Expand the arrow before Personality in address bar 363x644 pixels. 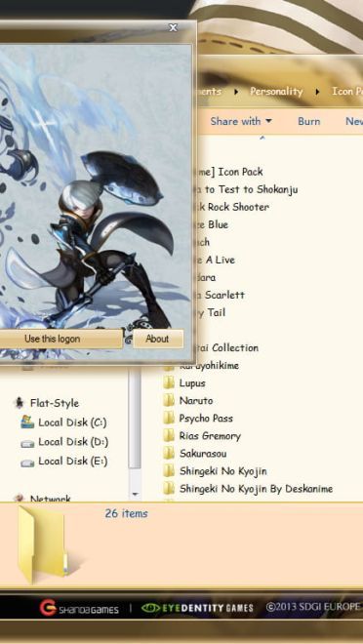tap(236, 92)
